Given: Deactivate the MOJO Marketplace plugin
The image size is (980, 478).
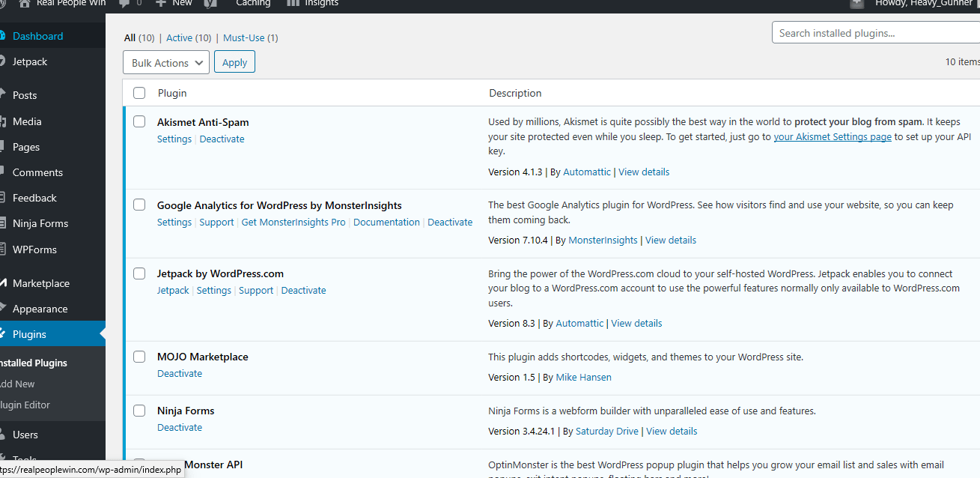Looking at the screenshot, I should click(x=180, y=373).
